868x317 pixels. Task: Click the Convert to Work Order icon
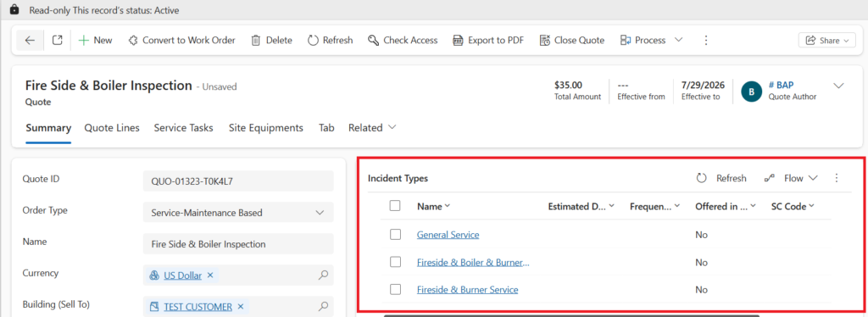133,41
